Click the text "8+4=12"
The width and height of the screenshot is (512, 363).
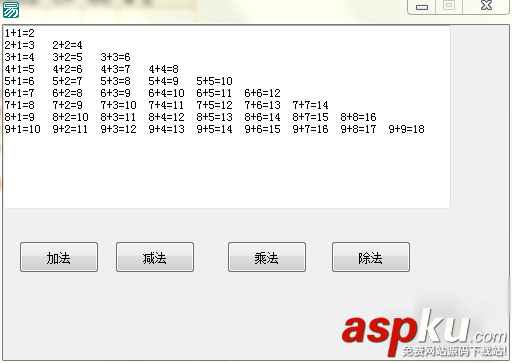(x=166, y=117)
